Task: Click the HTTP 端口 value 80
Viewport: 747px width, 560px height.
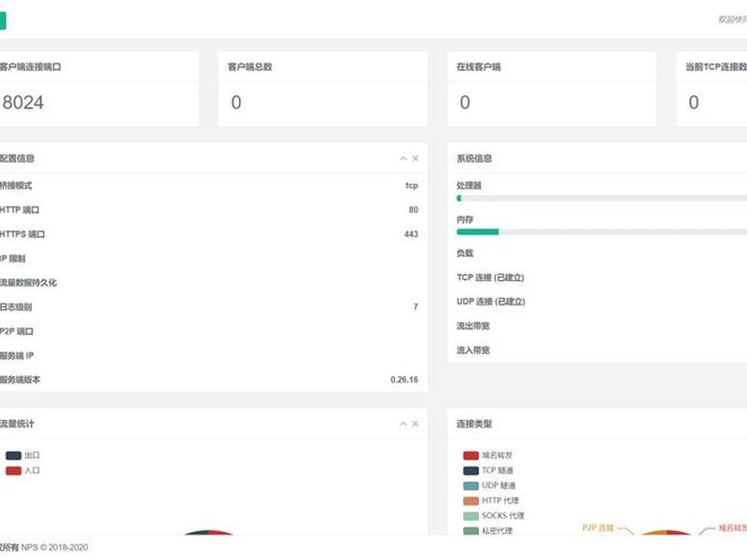Action: 413,210
